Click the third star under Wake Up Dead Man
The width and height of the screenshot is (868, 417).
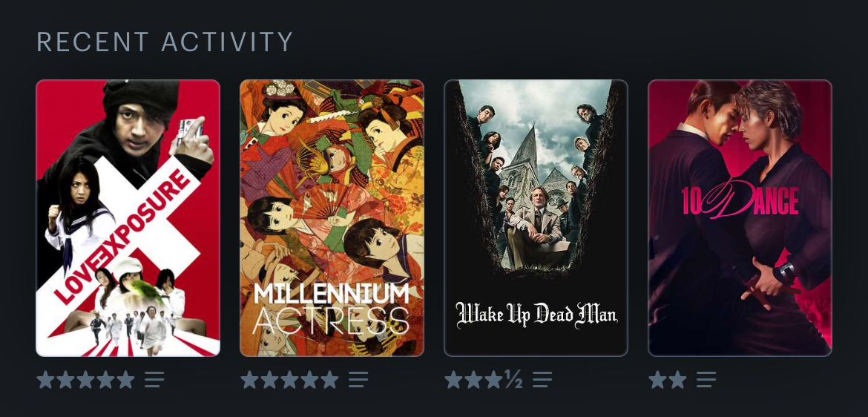(494, 380)
